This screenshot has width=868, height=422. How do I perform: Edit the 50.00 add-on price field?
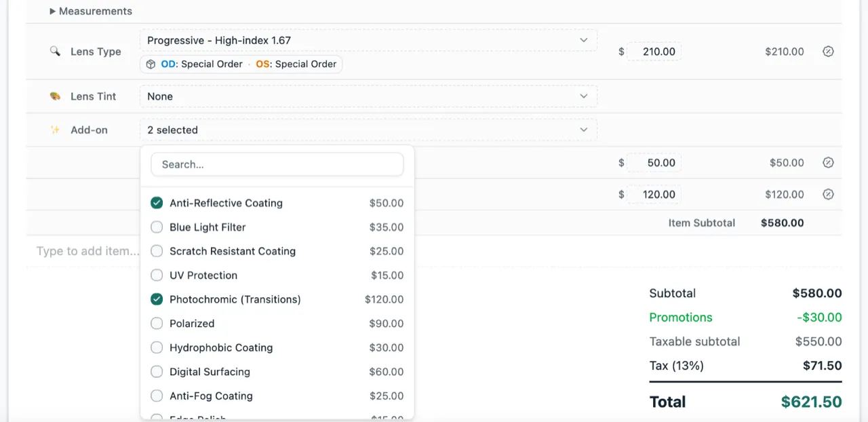654,163
